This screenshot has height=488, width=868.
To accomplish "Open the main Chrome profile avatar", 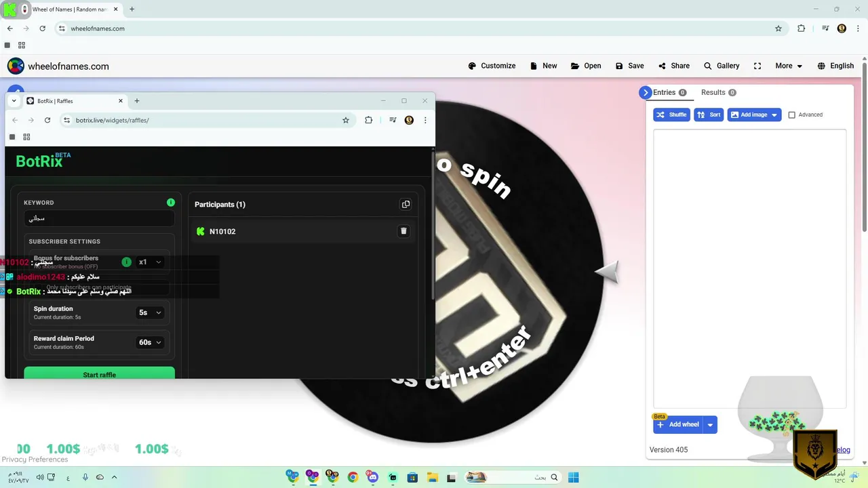I will click(x=842, y=28).
